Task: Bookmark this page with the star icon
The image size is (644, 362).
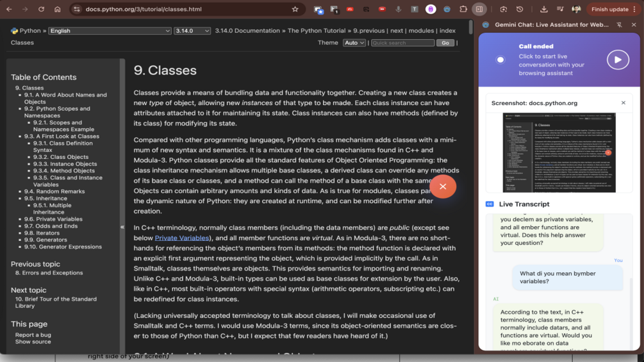Action: [x=295, y=9]
